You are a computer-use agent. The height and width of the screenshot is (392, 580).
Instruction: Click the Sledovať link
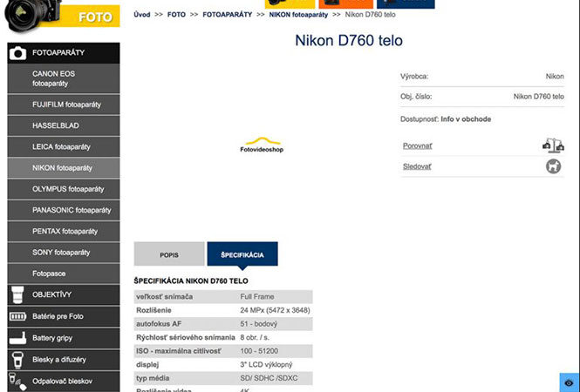417,166
